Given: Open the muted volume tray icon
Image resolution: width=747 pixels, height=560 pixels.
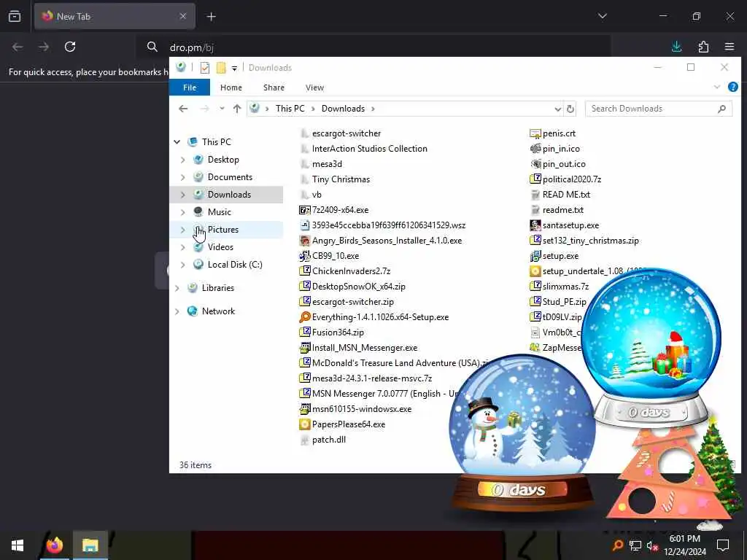Looking at the screenshot, I should pos(652,546).
